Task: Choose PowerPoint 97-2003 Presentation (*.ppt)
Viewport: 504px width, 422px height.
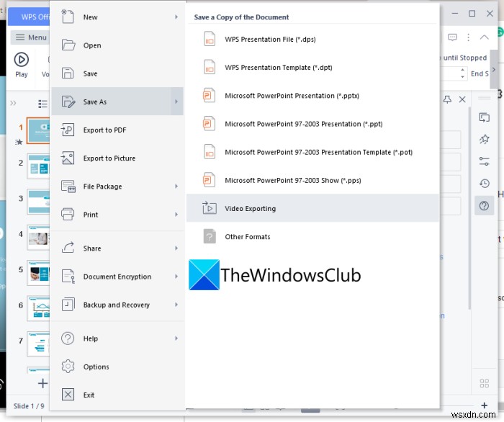Action: pos(312,124)
